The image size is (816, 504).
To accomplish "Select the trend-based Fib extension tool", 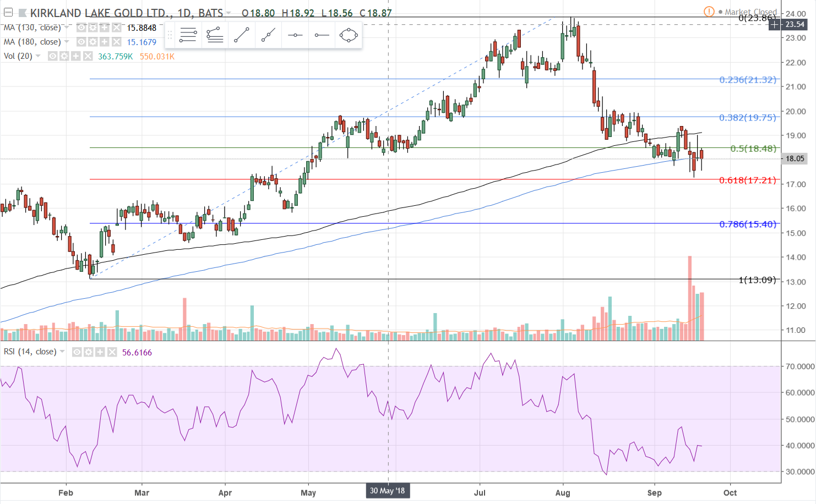I will click(x=215, y=35).
